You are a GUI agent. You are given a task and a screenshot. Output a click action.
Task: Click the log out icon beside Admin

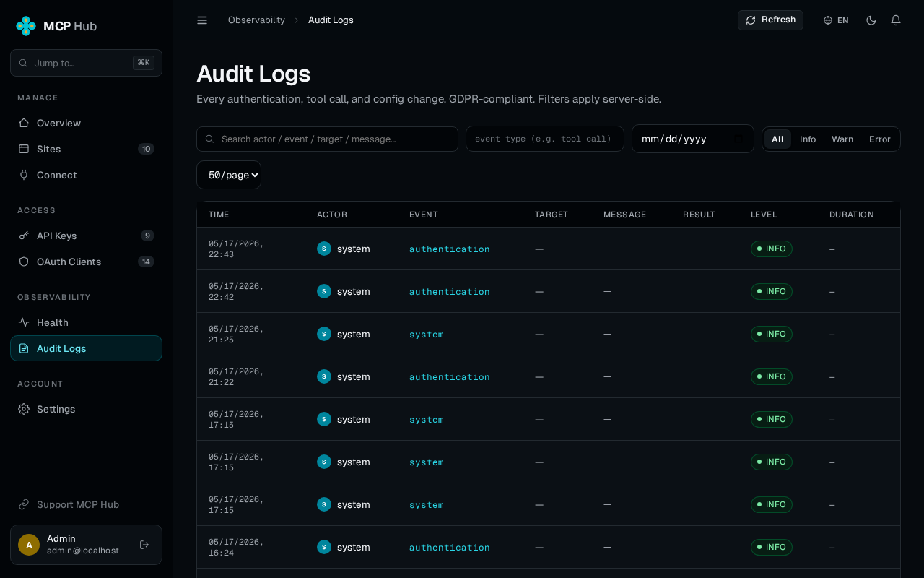(144, 545)
